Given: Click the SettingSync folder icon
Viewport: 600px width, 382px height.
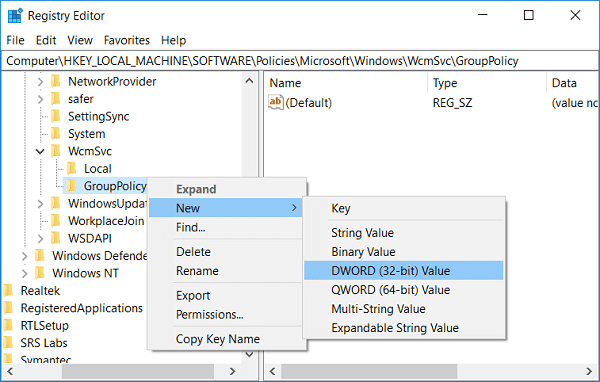Looking at the screenshot, I should click(56, 116).
